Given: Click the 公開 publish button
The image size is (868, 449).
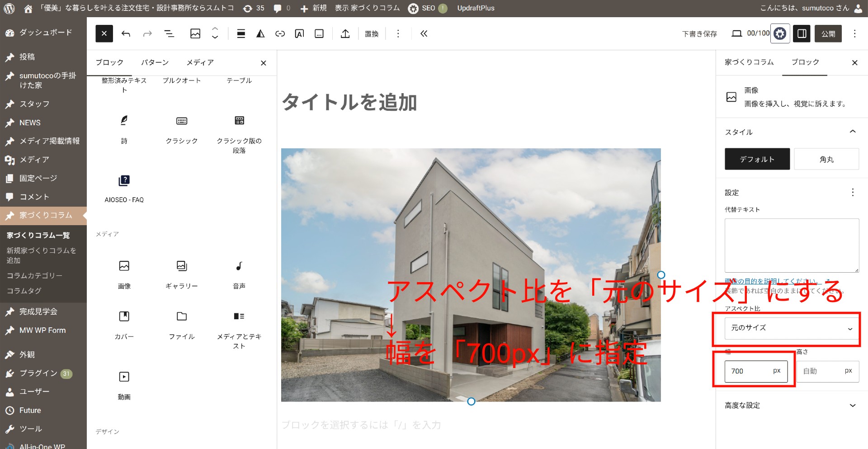Looking at the screenshot, I should [828, 33].
